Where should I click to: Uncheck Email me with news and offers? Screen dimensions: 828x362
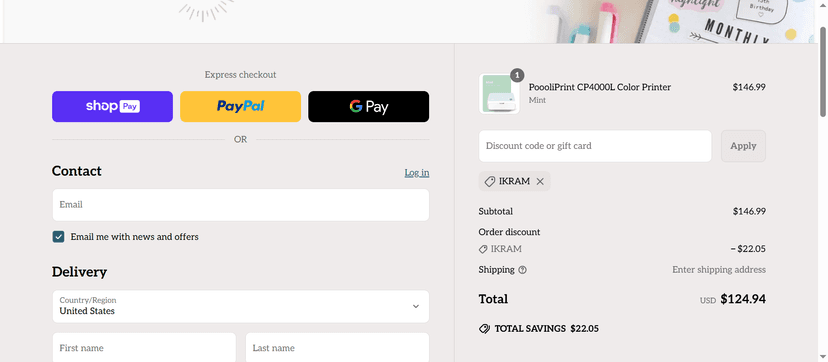[x=58, y=237]
